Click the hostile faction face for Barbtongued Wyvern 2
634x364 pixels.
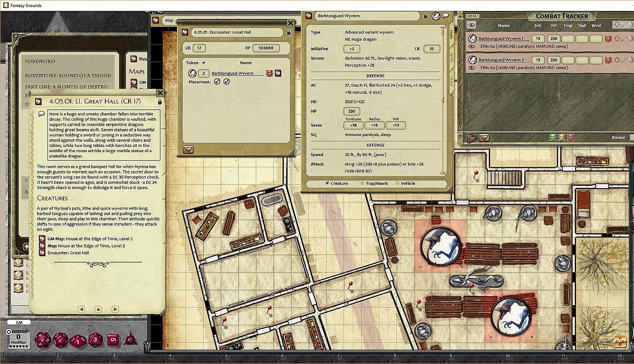[608, 60]
